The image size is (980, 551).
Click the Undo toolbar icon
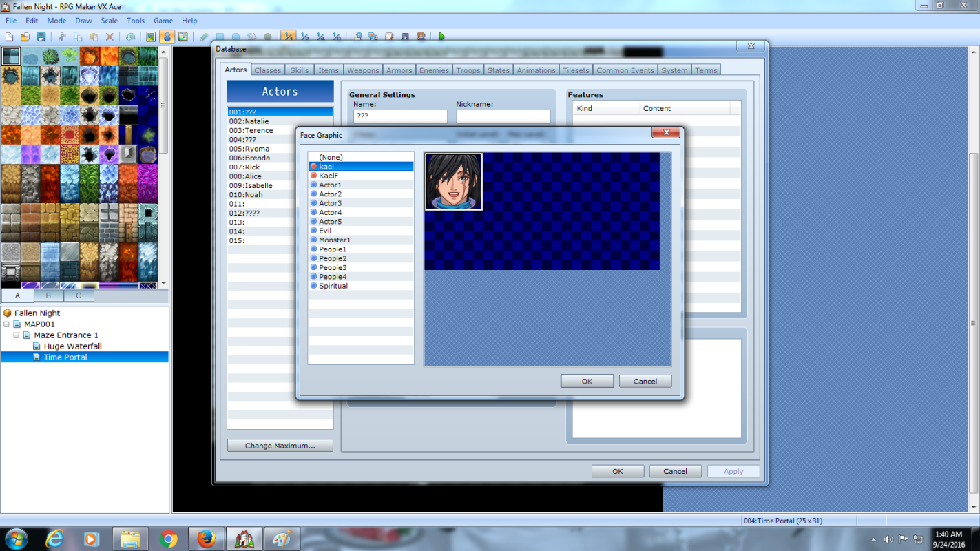[130, 37]
